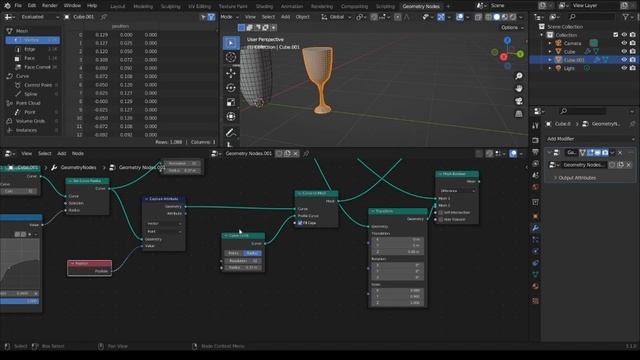Viewport: 640px width, 360px height.
Task: Click the red X axis on navigation gizmo
Action: pyautogui.click(x=504, y=57)
